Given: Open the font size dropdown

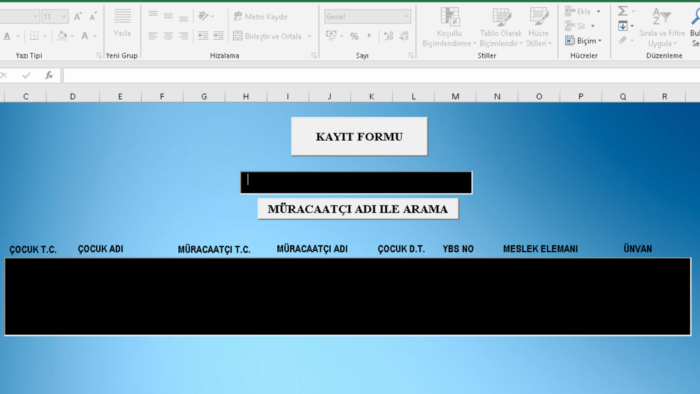Looking at the screenshot, I should click(64, 17).
